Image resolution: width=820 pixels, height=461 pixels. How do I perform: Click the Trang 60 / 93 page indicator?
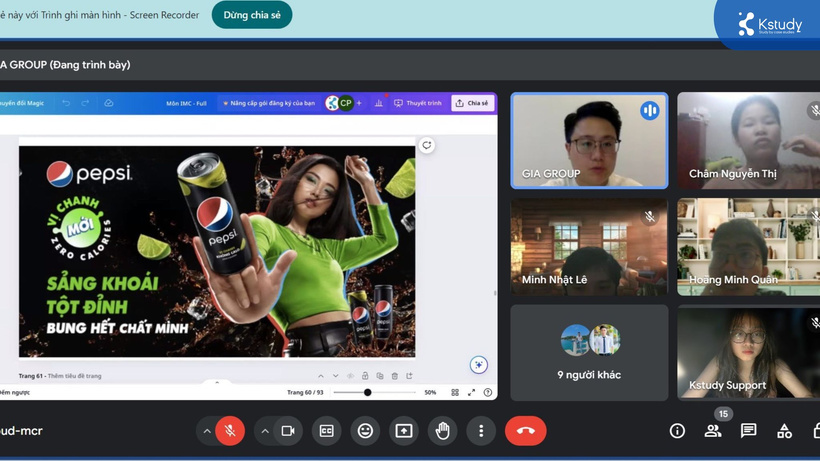coord(305,392)
